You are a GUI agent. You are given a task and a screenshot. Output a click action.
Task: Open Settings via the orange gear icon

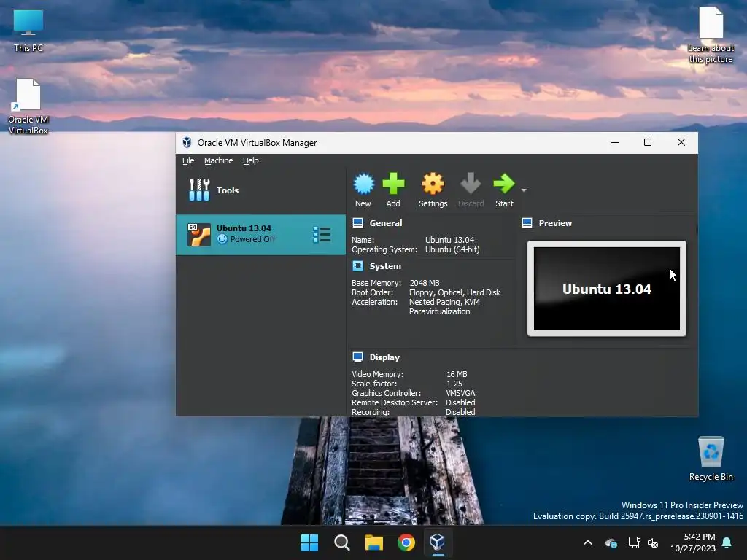[x=433, y=184]
